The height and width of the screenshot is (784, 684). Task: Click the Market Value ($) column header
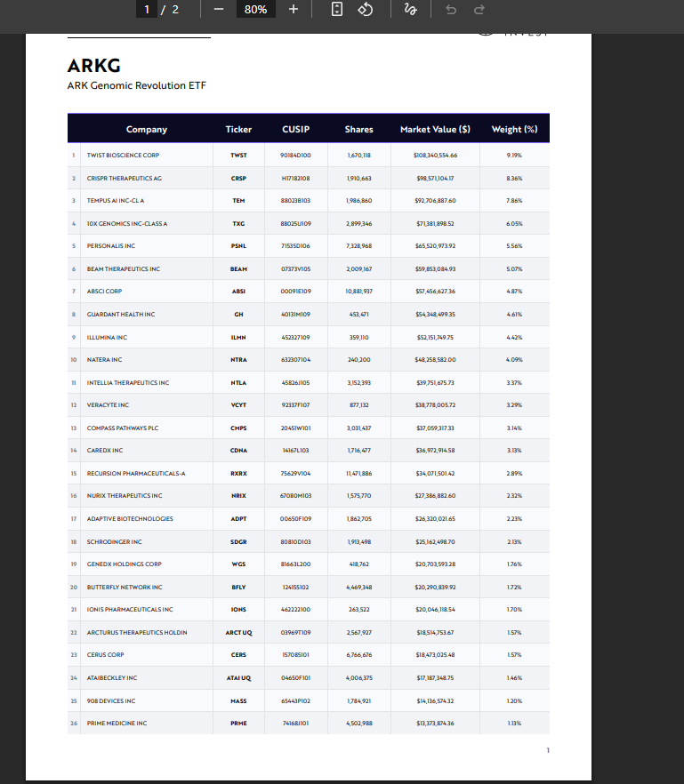(435, 130)
